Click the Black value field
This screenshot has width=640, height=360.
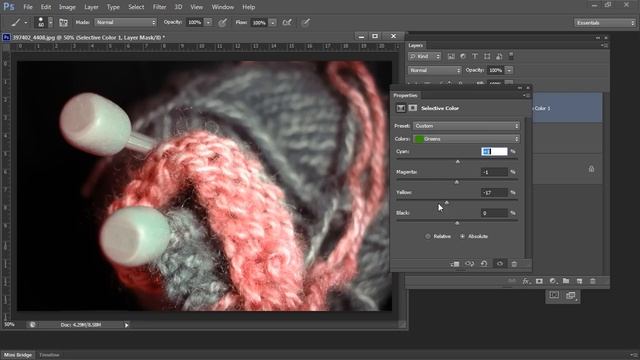click(494, 213)
